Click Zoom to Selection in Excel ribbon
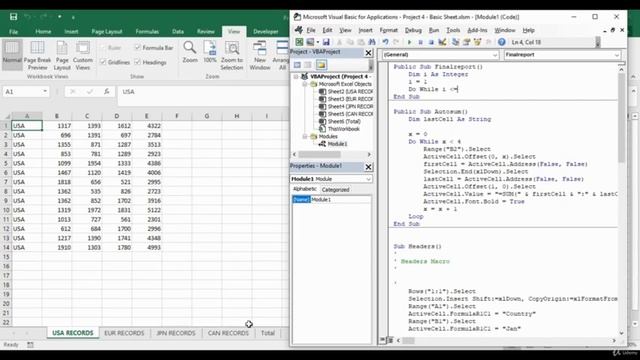The image size is (640, 360). pos(232,56)
